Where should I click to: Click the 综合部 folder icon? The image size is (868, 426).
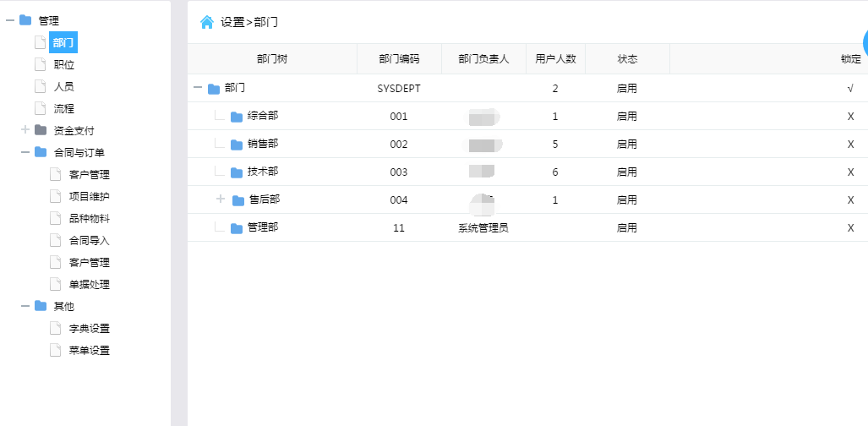tap(237, 117)
